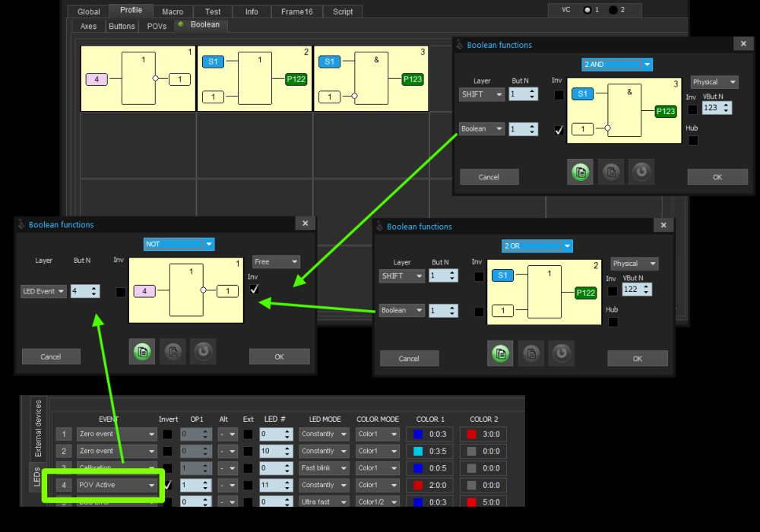Toggle output Inv checkbox in 2 OR dialog
Screen dimensions: 760x532
click(613, 291)
